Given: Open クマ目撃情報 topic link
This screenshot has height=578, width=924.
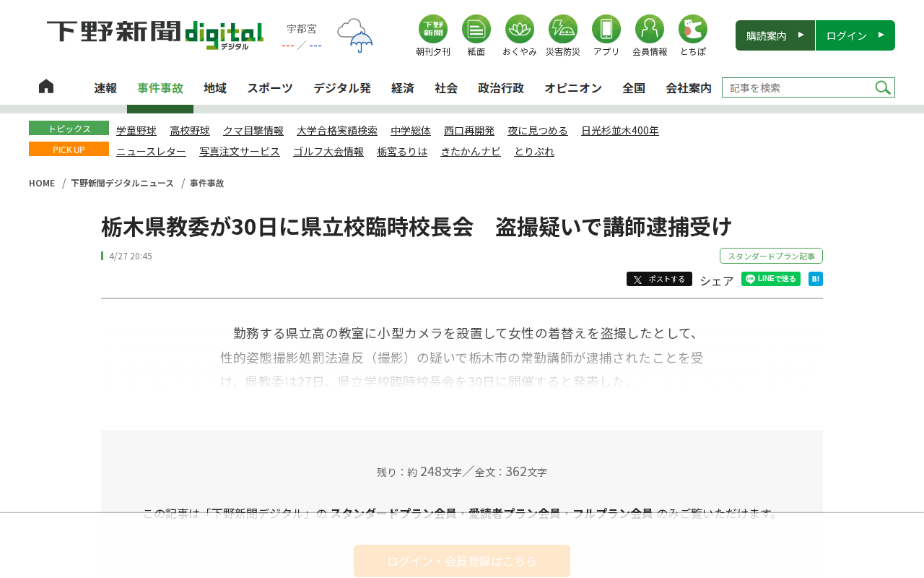Looking at the screenshot, I should (253, 131).
